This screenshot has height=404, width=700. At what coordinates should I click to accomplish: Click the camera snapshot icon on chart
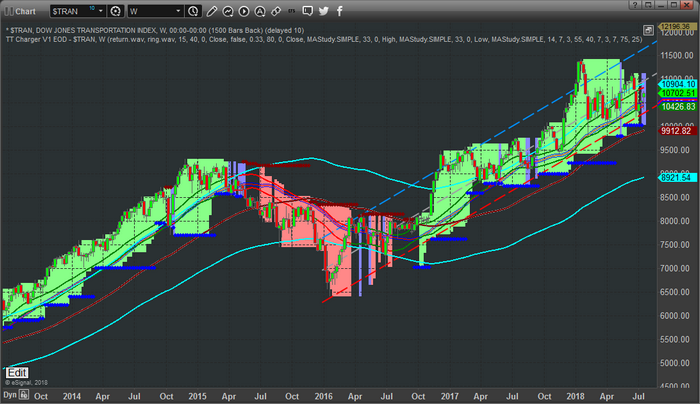[x=648, y=30]
